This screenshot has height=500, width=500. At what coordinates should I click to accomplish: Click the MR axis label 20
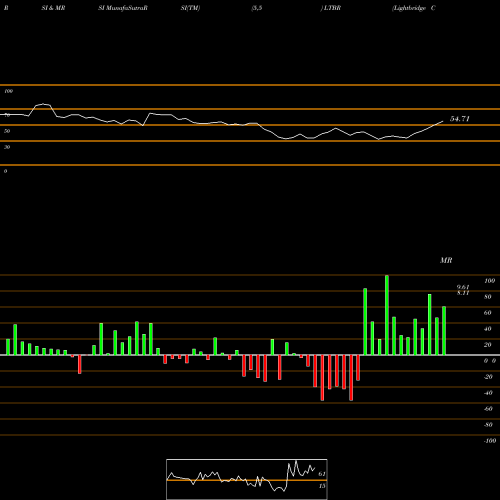click(488, 345)
